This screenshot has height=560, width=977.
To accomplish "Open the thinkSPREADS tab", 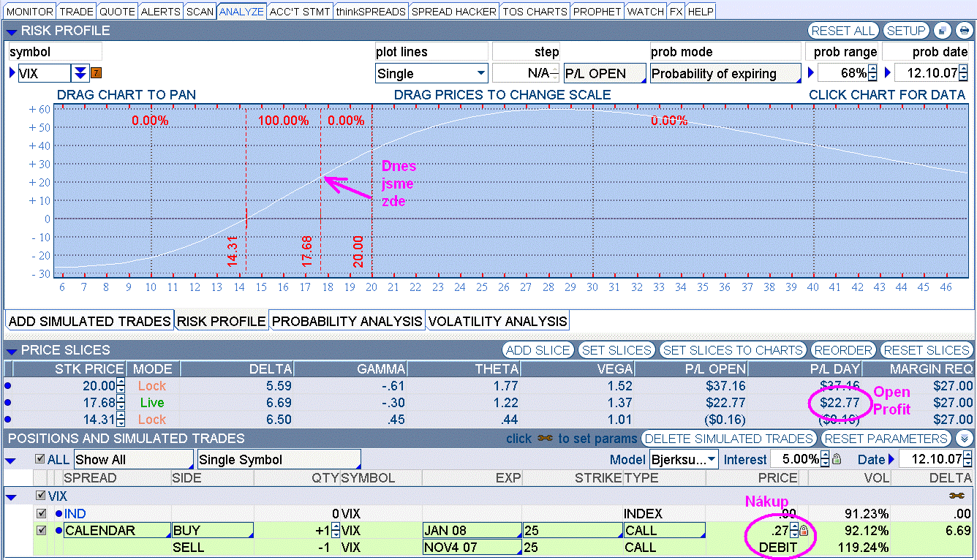I will coord(371,12).
